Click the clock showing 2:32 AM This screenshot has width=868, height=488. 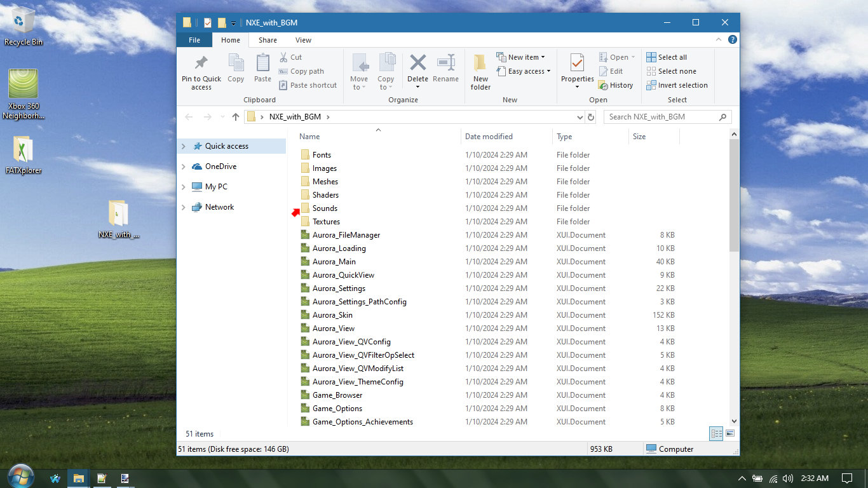coord(815,478)
